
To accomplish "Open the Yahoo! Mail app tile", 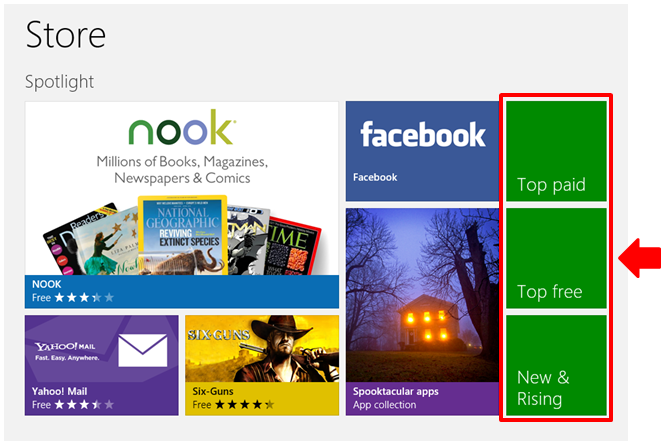I will (102, 365).
